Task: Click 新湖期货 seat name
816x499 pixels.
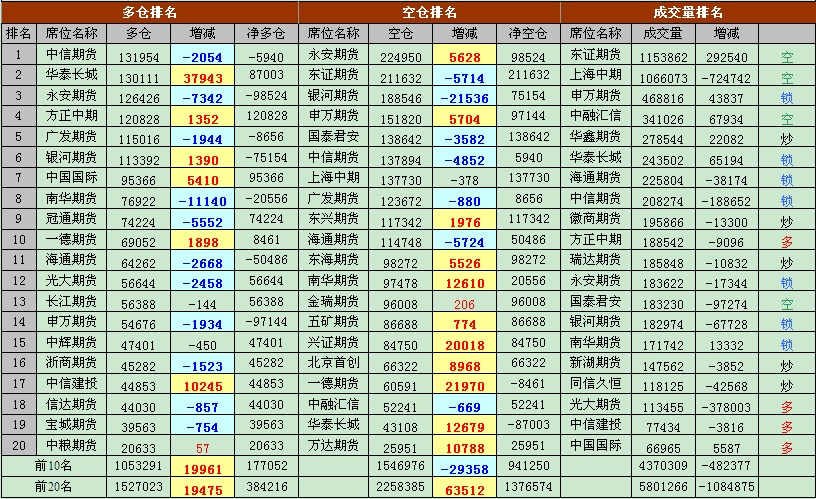Action: click(595, 363)
